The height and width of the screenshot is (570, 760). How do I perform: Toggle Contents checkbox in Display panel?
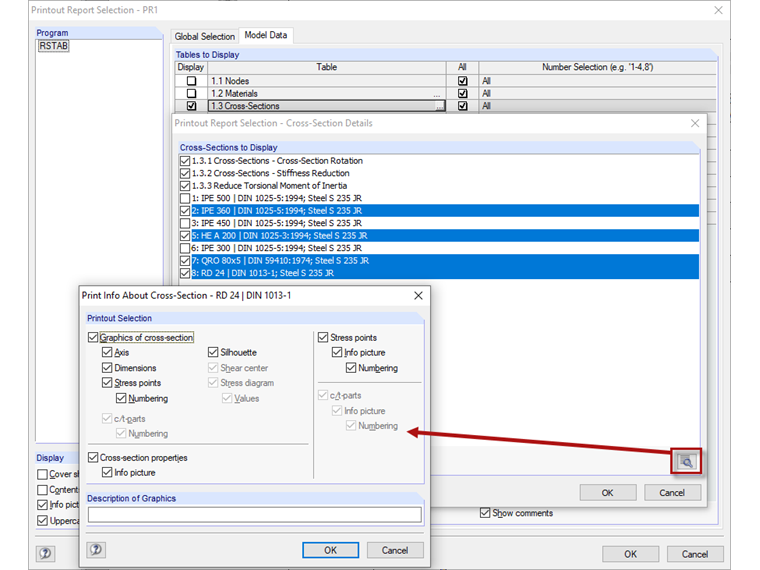[43, 490]
